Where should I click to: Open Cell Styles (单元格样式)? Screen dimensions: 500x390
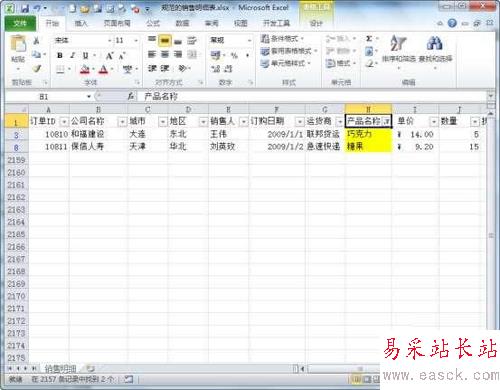tap(286, 63)
